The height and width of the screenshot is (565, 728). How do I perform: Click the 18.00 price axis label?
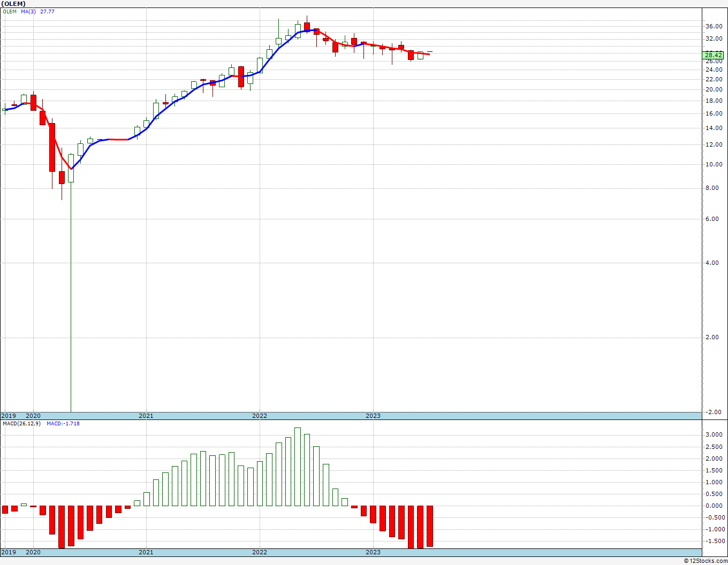pos(714,101)
